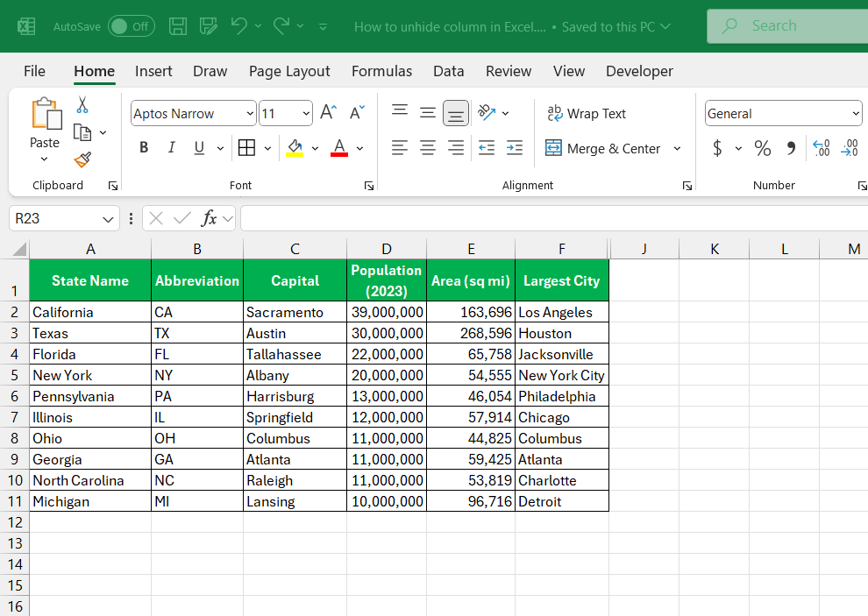Increase decimal places

[821, 148]
